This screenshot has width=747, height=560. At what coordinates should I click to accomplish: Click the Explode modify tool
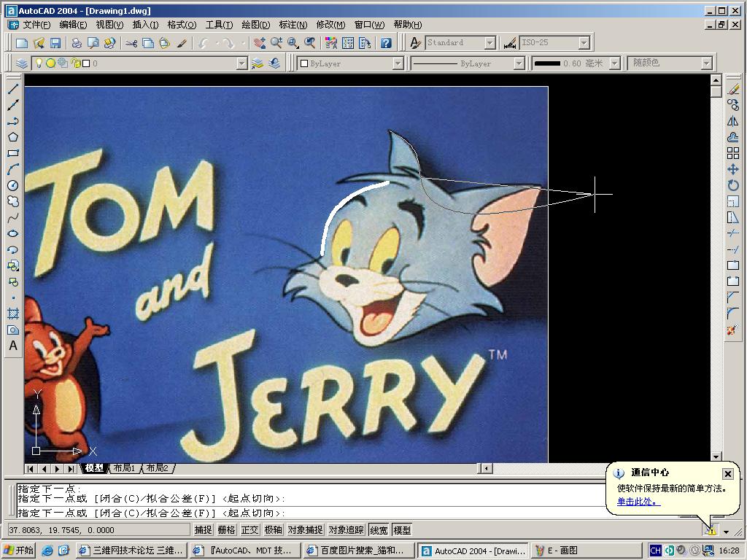733,330
